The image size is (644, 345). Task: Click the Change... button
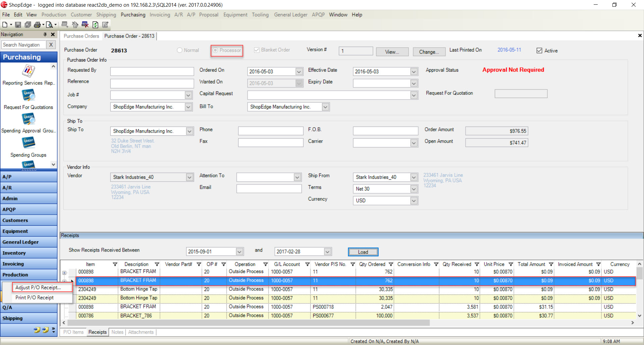pos(429,52)
